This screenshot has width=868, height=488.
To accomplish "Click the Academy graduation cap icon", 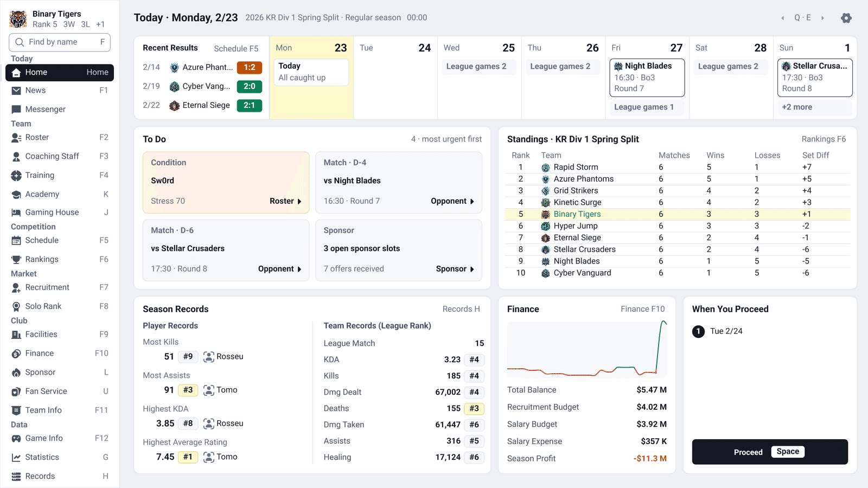I will (16, 195).
